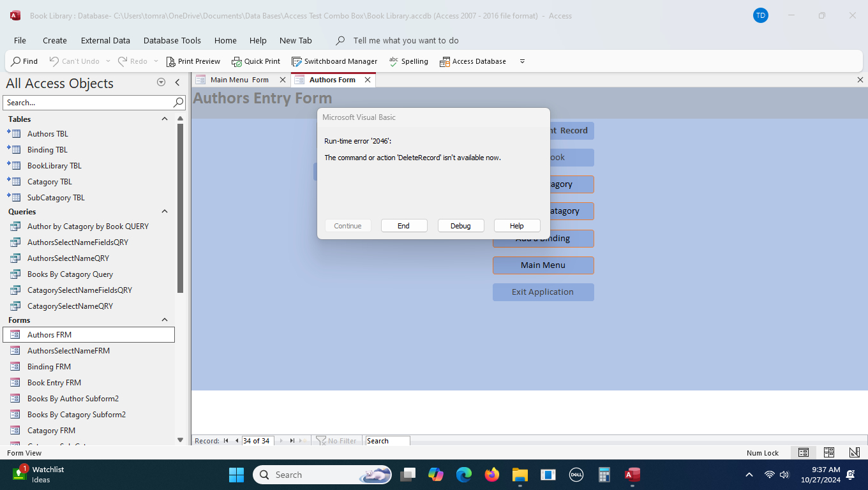The width and height of the screenshot is (868, 490).
Task: Click the navigation pane Search box
Action: coord(88,102)
